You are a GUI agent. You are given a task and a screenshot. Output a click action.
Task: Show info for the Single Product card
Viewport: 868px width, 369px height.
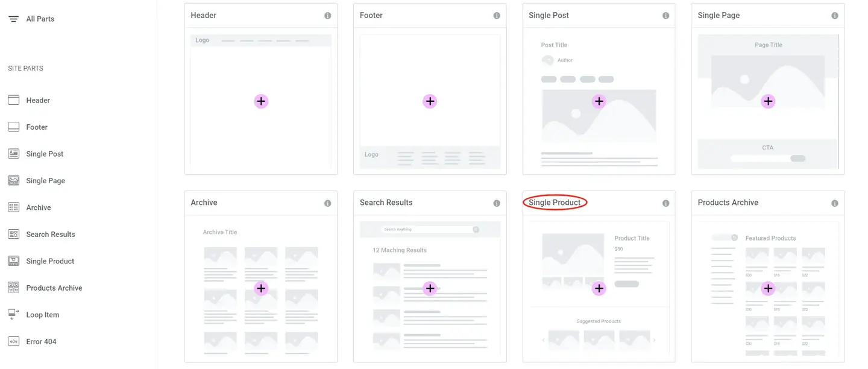665,203
